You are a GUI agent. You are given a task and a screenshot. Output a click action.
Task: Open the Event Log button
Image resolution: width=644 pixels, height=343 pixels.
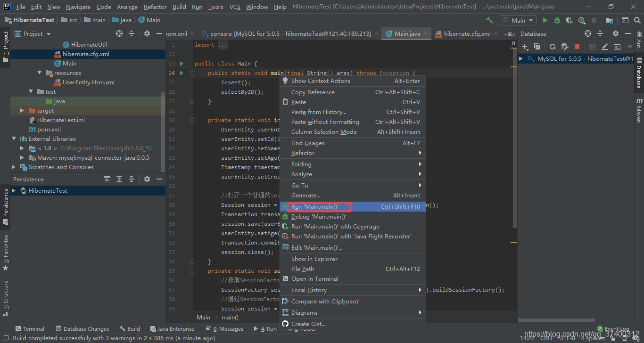pos(613,329)
